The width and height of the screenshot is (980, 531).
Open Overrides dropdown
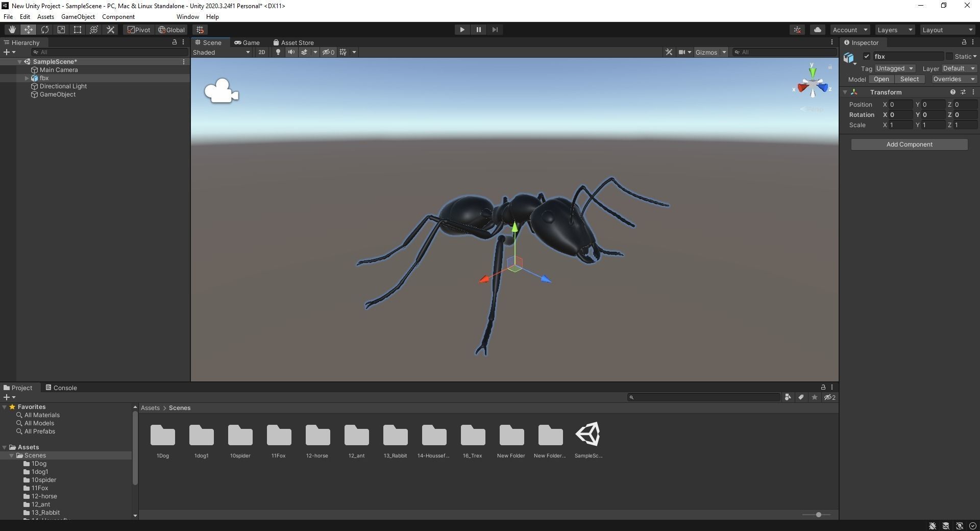coord(953,79)
